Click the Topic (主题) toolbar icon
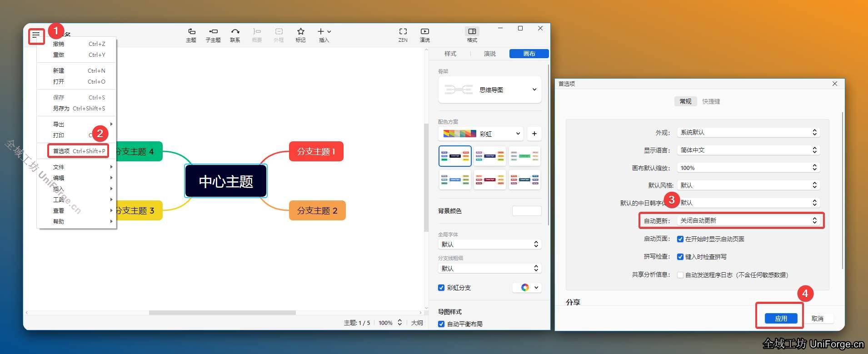Image resolution: width=868 pixels, height=354 pixels. 191,35
